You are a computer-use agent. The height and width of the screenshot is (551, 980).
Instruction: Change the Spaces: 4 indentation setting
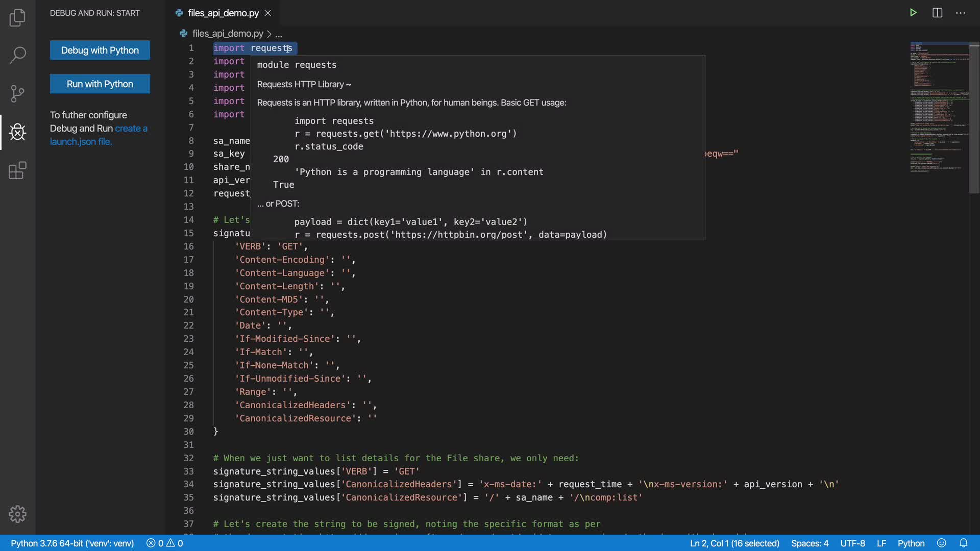coord(810,543)
